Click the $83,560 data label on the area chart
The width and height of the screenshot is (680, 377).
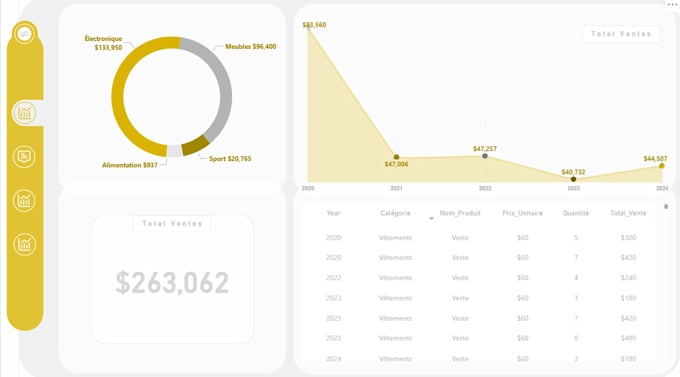pyautogui.click(x=314, y=25)
